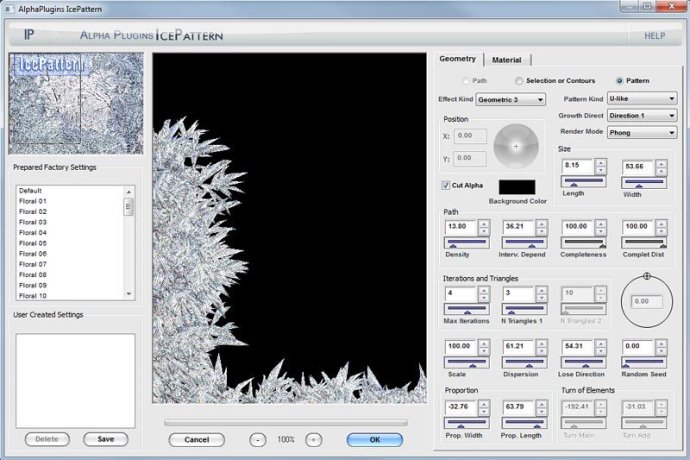Increase Scale stepper up arrow
Viewport: 690px width, 460px height.
[484, 343]
